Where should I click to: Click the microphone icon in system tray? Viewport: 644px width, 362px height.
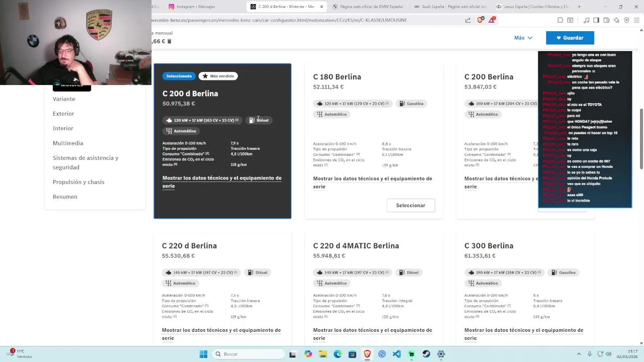(590, 354)
